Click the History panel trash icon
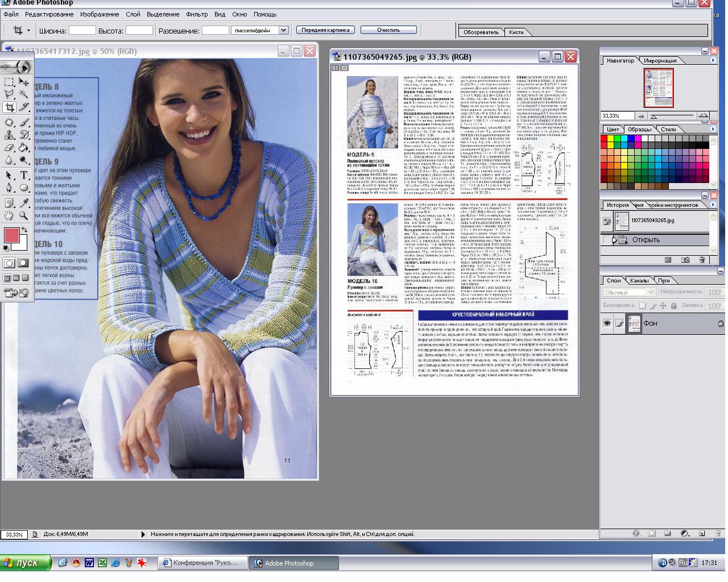728x582 pixels. click(702, 260)
